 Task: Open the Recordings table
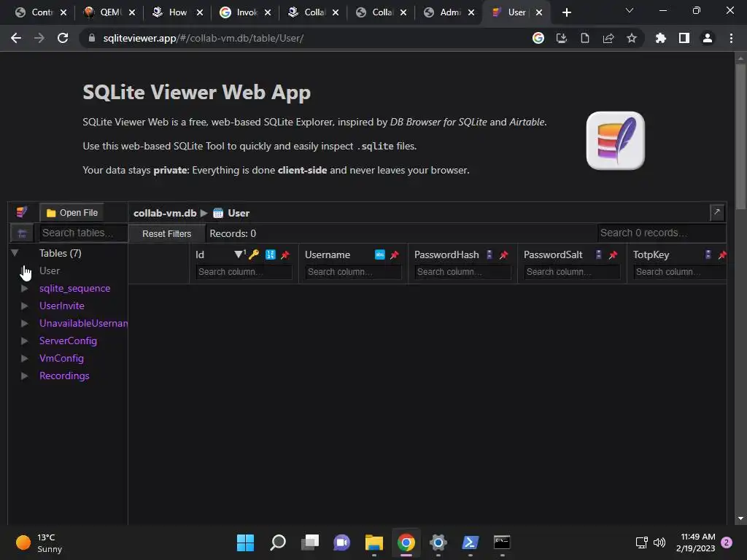click(64, 376)
